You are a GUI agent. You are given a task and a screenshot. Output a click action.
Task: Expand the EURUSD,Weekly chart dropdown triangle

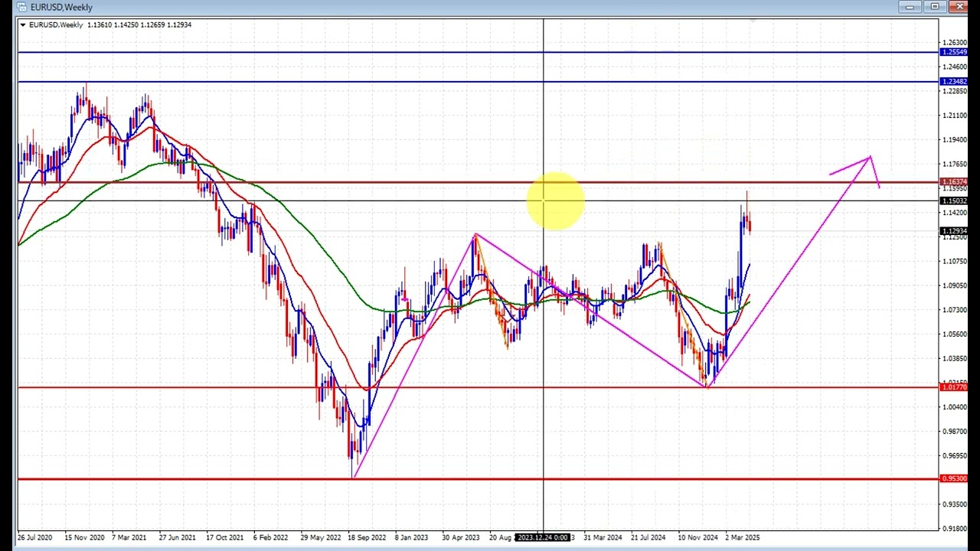[23, 25]
